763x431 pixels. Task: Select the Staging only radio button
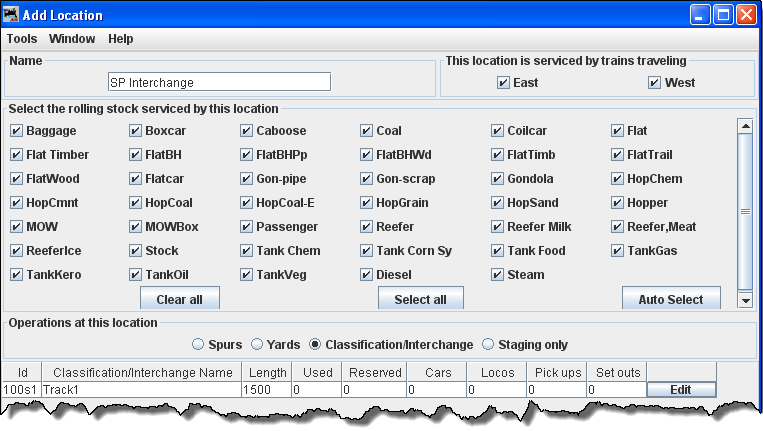point(489,345)
